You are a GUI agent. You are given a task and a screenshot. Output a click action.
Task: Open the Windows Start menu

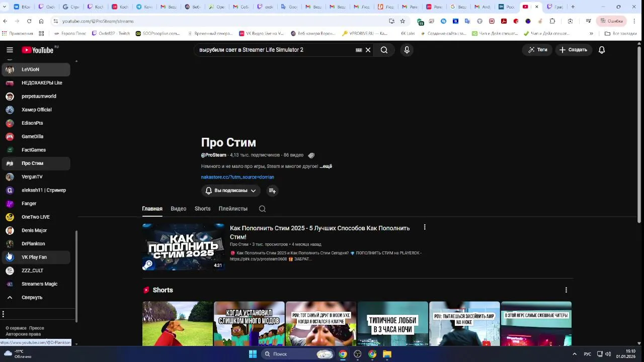point(253,354)
